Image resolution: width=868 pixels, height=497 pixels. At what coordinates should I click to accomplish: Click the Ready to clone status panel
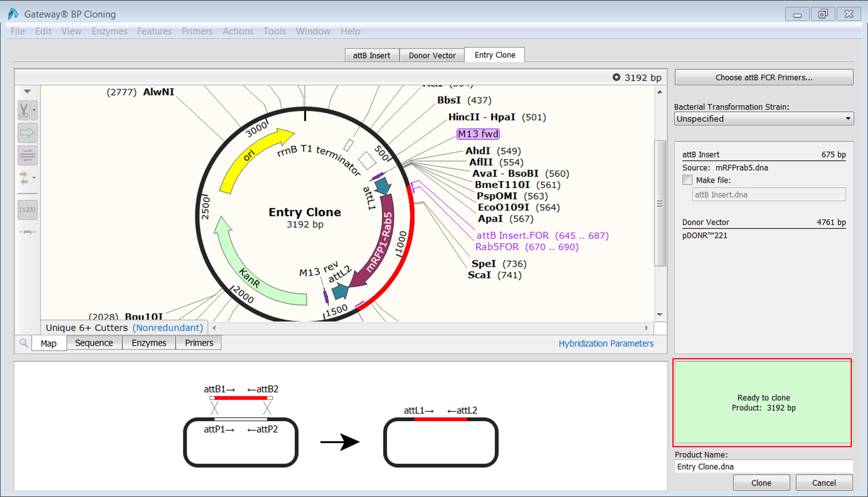tap(763, 403)
